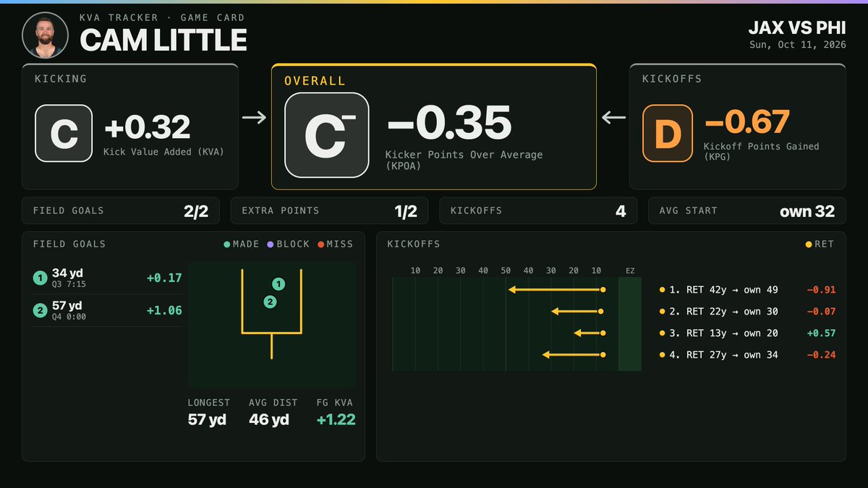This screenshot has width=868, height=488.
Task: Select the 57 yd Q4 0:00 field goal row
Action: tap(108, 310)
